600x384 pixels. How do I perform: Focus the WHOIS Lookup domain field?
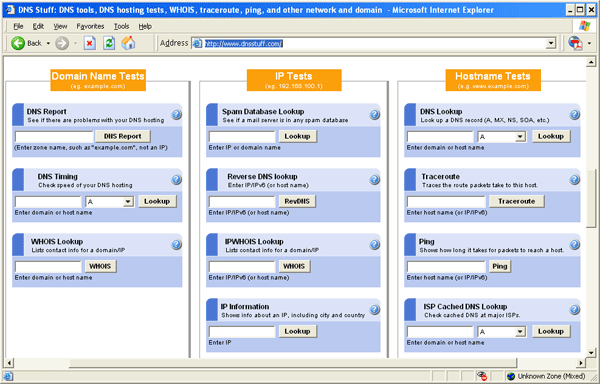48,267
